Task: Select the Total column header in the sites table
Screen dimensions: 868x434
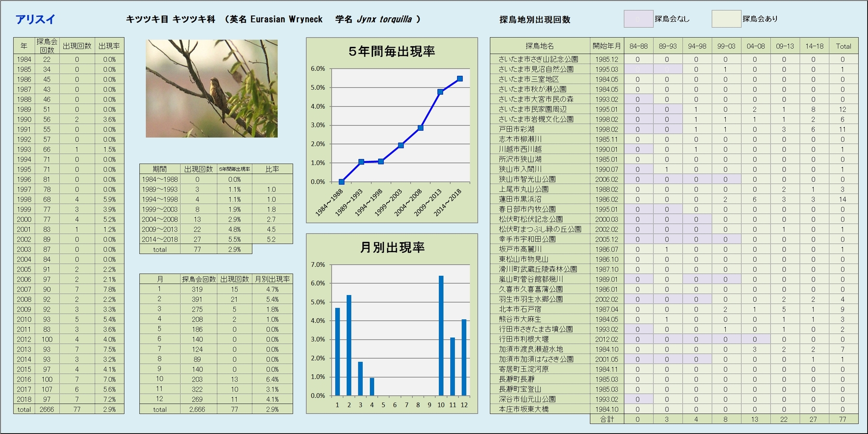Action: [843, 46]
